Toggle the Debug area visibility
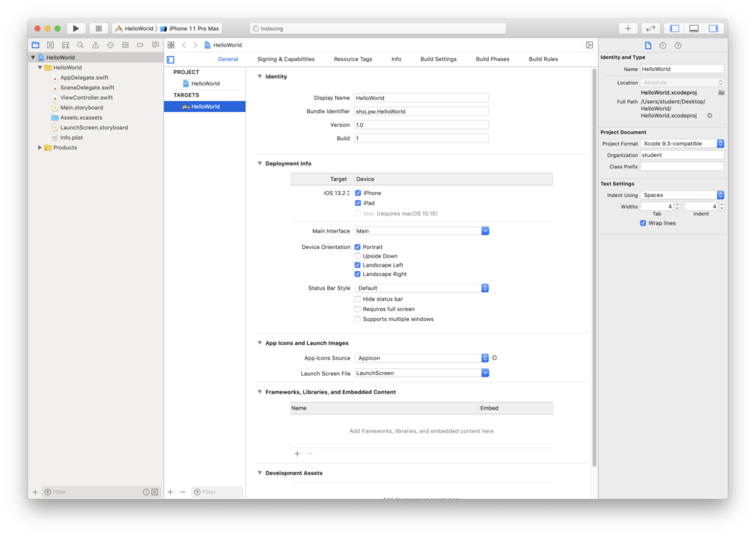756x536 pixels. (693, 28)
